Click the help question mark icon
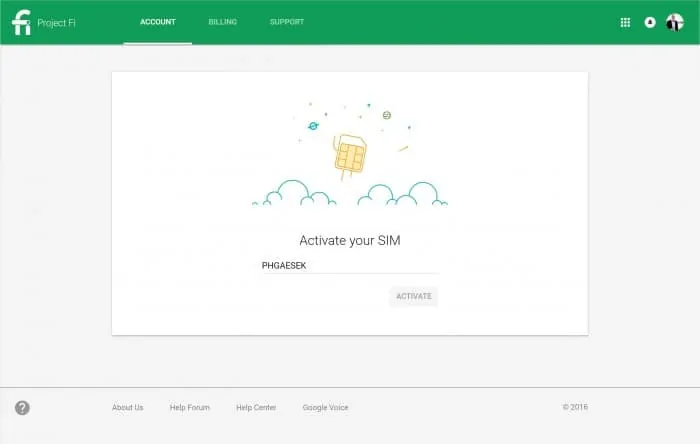This screenshot has width=700, height=444. pos(22,407)
